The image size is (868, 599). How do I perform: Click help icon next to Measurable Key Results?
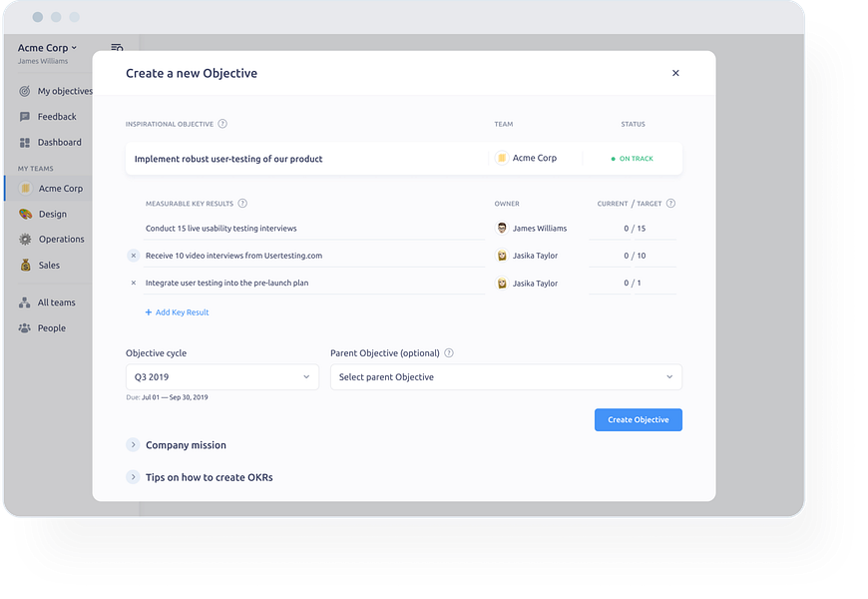coord(242,204)
